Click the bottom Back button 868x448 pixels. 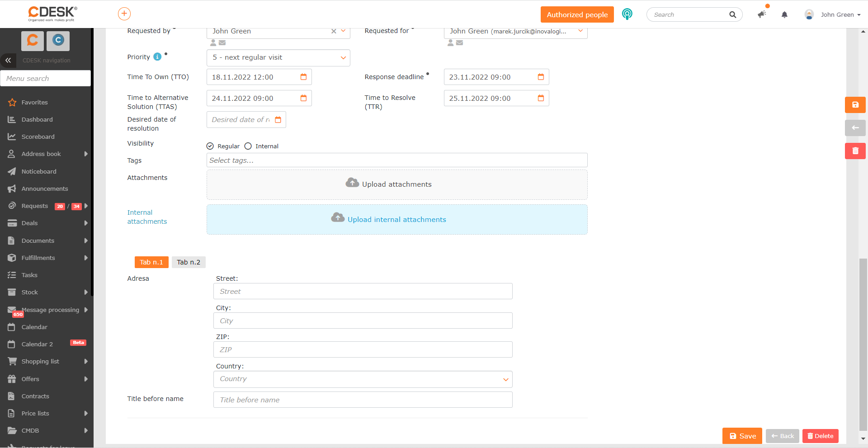[x=783, y=436]
